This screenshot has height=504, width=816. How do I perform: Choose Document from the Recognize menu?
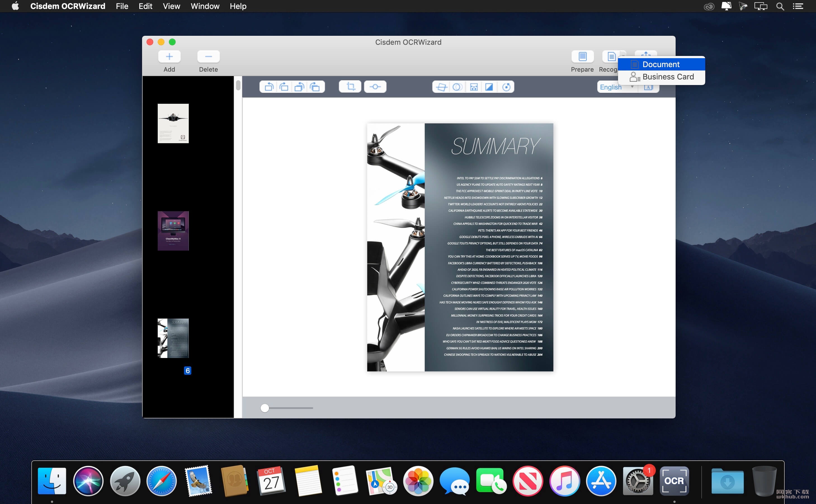(661, 64)
